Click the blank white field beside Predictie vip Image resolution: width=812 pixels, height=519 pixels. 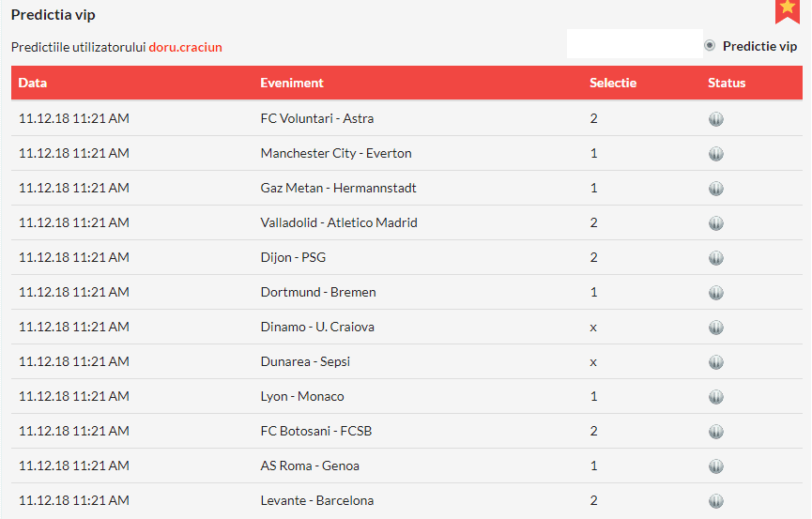pos(635,44)
